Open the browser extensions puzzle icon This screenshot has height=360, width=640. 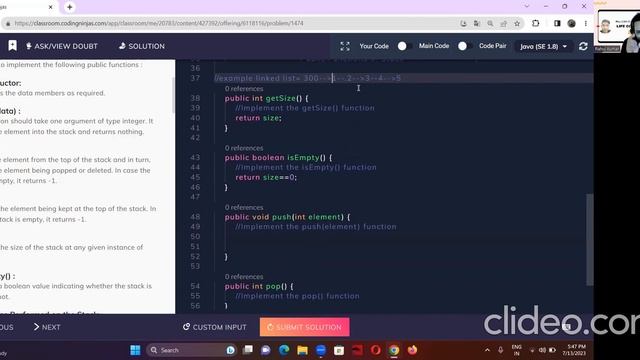[536, 23]
